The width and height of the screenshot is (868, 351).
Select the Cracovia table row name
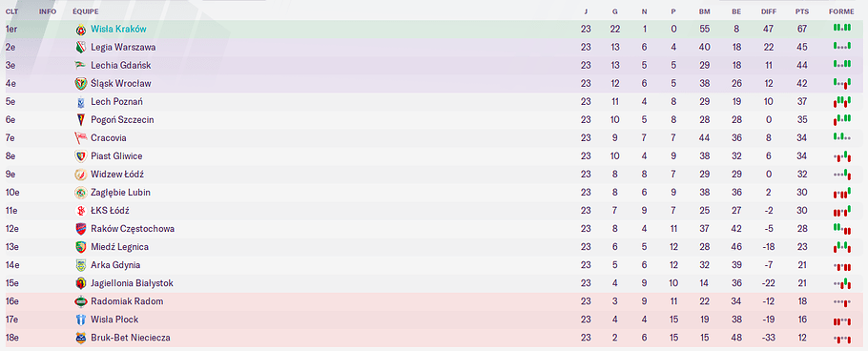click(105, 138)
